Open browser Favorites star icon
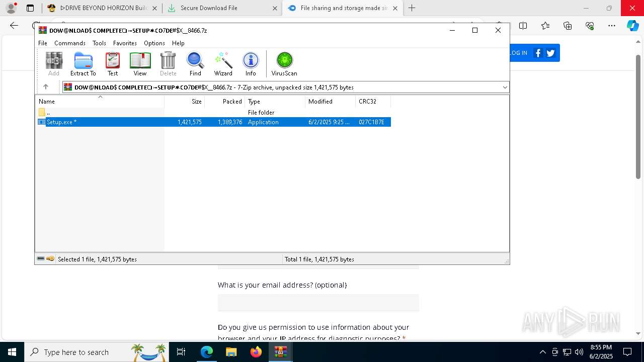This screenshot has height=362, width=644. tap(545, 26)
